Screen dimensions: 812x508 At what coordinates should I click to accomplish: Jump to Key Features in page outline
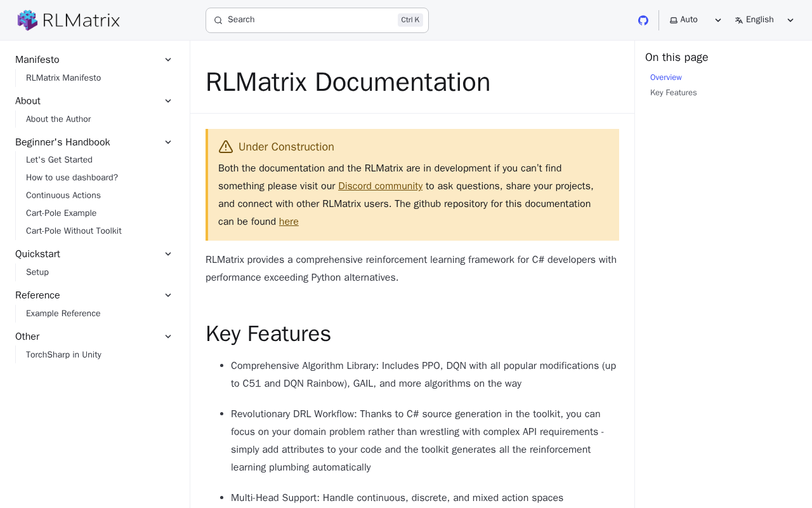[x=674, y=93]
